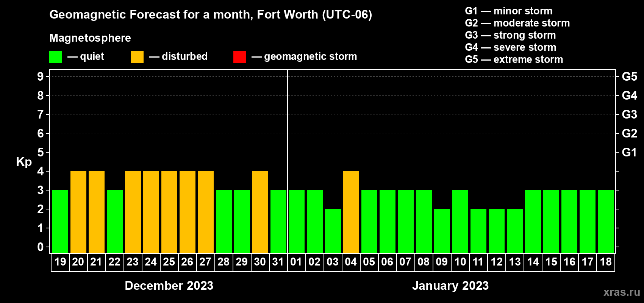
Task: Click the 'G4 — severe storm' legend line
Action: 511,47
